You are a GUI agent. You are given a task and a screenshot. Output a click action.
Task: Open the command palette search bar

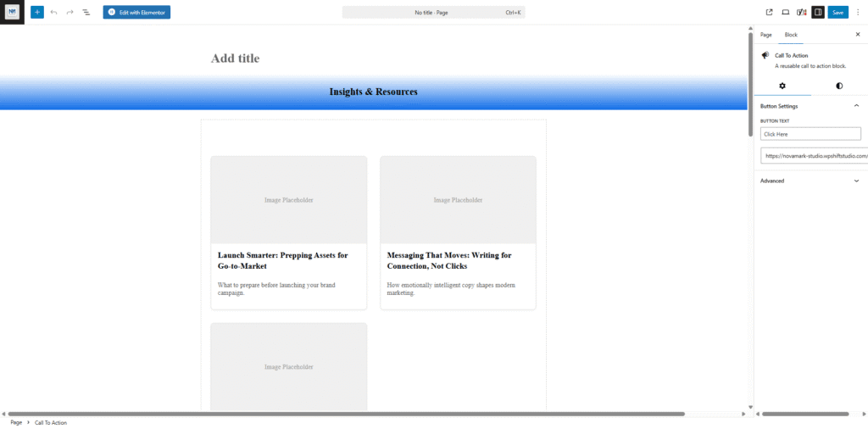433,13
